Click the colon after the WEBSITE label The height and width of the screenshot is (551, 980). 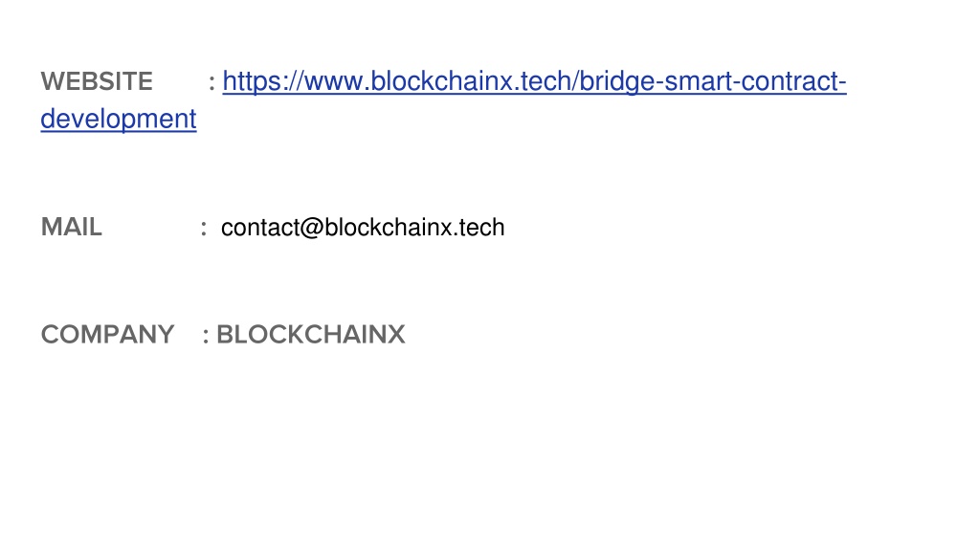[x=212, y=82]
